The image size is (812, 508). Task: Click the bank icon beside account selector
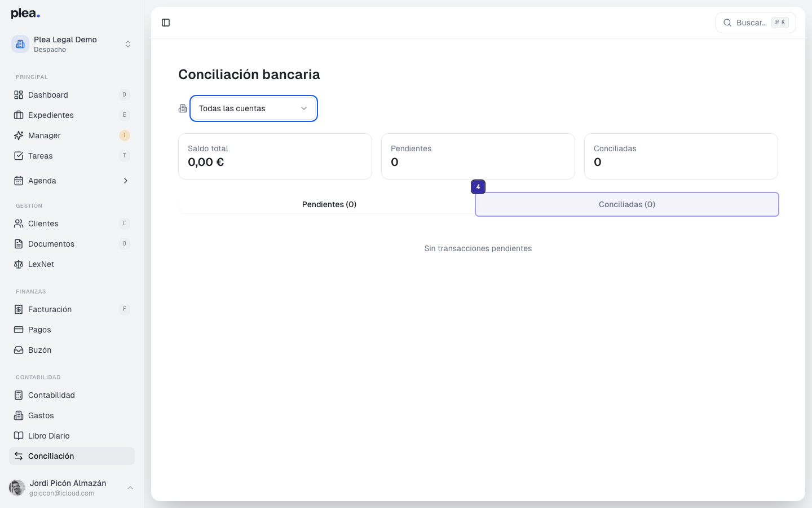pos(183,108)
